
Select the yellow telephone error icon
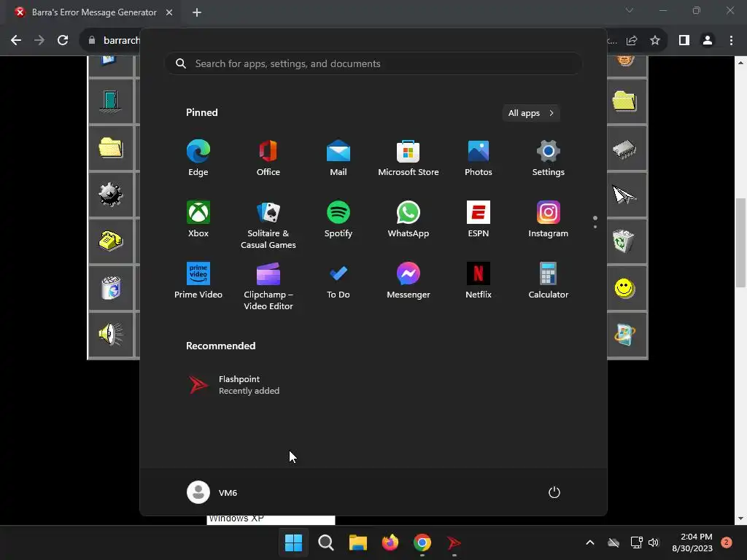(x=111, y=241)
